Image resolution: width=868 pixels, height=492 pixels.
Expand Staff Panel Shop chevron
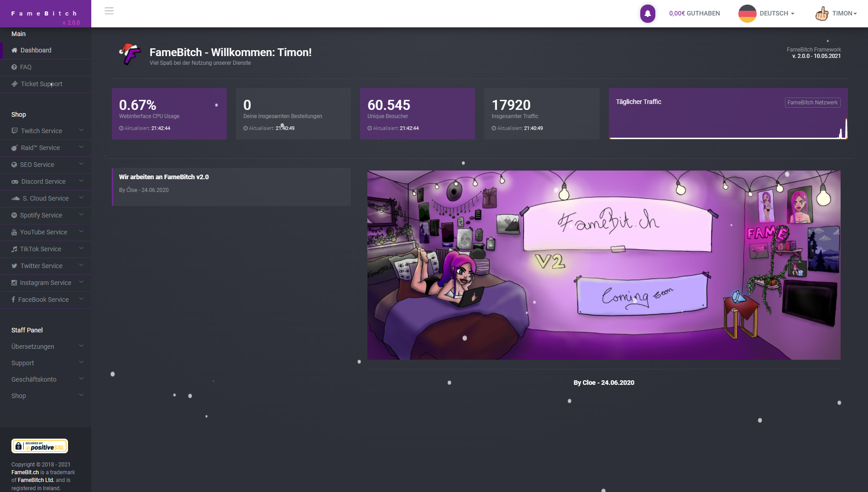81,395
